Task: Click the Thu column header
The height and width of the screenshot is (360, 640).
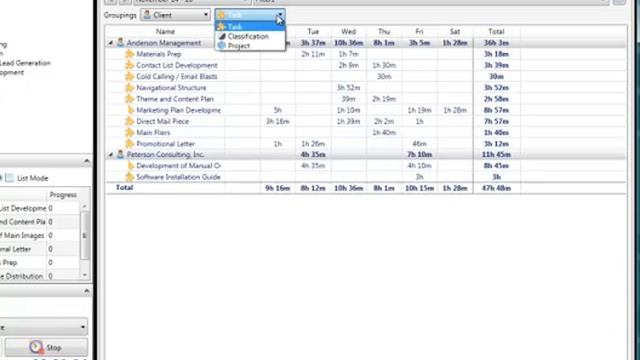Action: pos(384,31)
